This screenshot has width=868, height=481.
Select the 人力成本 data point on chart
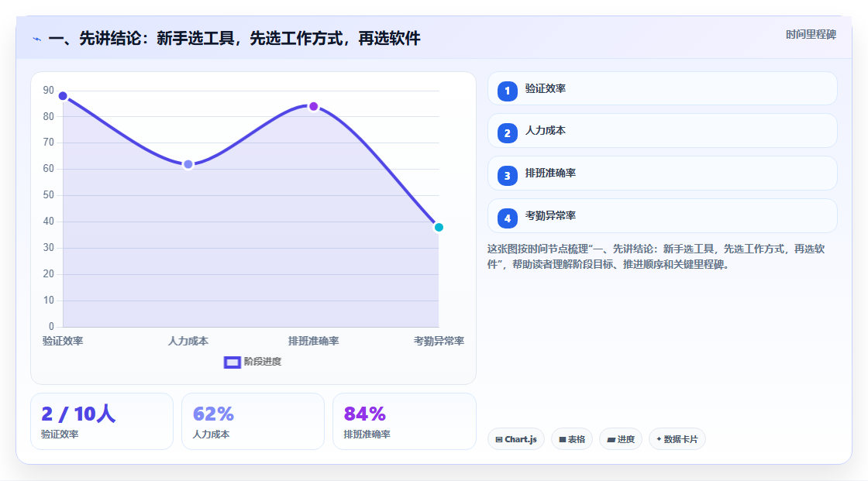[188, 164]
